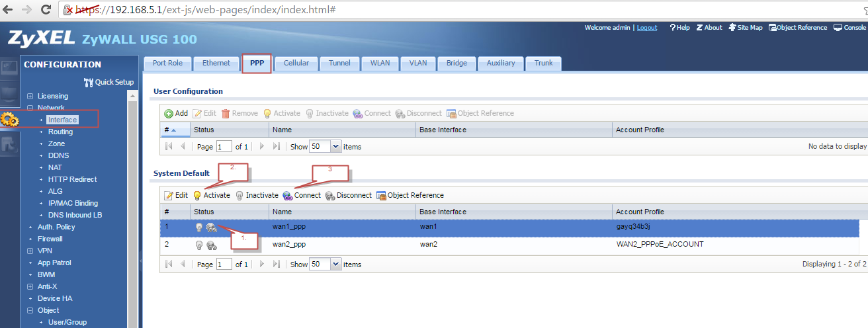The height and width of the screenshot is (328, 868).
Task: Switch to the VLAN tab
Action: [417, 63]
